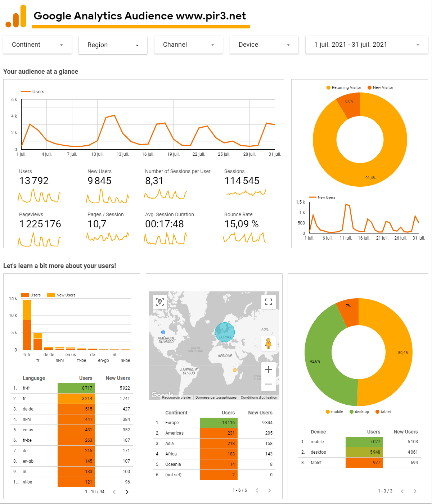Click the Street View pegman icon
Viewport: 432px width, 504px height.
tap(269, 344)
